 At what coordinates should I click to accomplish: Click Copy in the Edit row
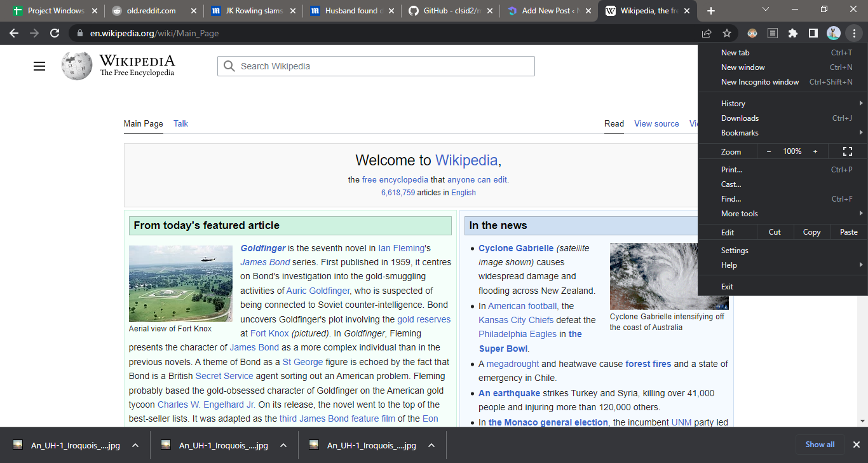point(811,232)
